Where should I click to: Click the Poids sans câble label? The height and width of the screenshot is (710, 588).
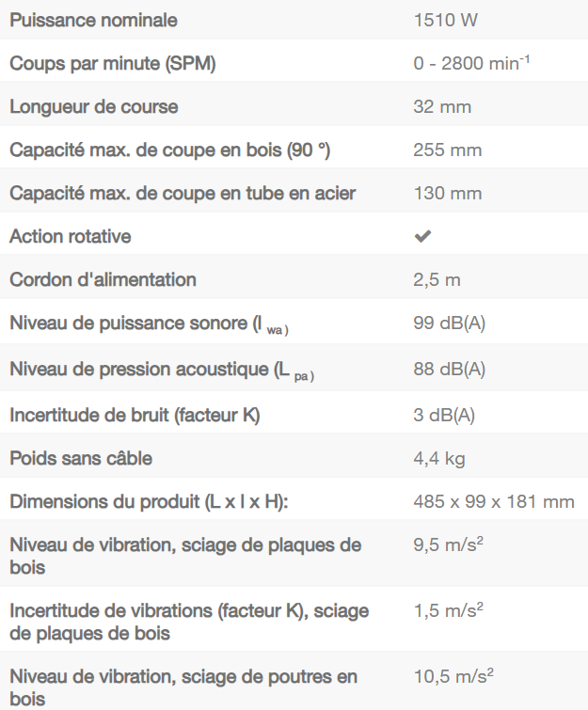[81, 459]
